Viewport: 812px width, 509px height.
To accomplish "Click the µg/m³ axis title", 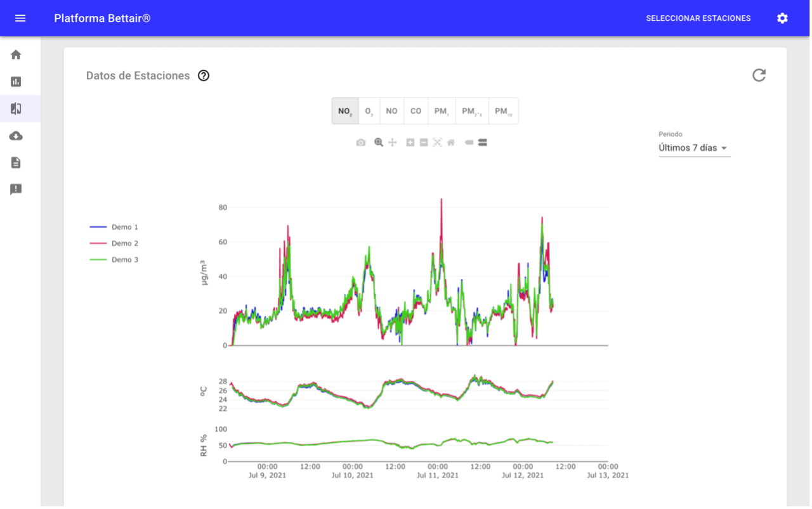I will pos(204,273).
